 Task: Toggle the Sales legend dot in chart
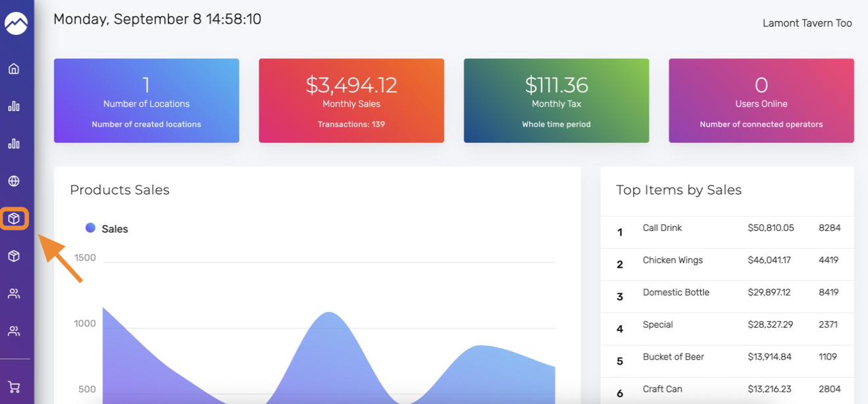91,228
